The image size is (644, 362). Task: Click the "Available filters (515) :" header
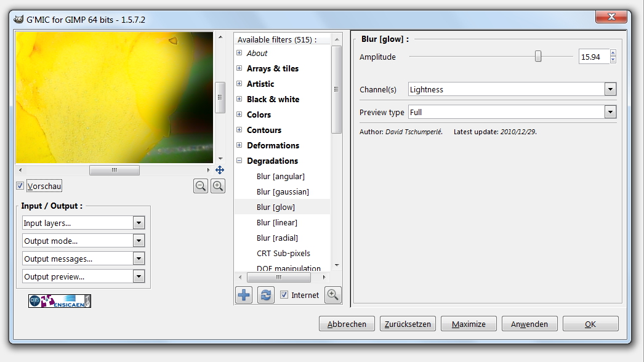pyautogui.click(x=277, y=39)
